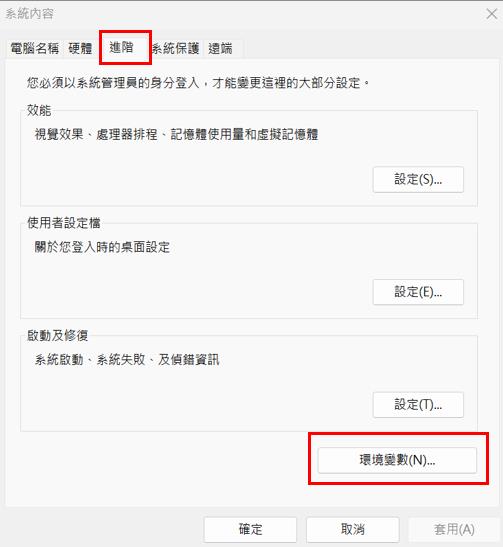Click the 效能 group label
The width and height of the screenshot is (503, 547).
click(x=39, y=110)
